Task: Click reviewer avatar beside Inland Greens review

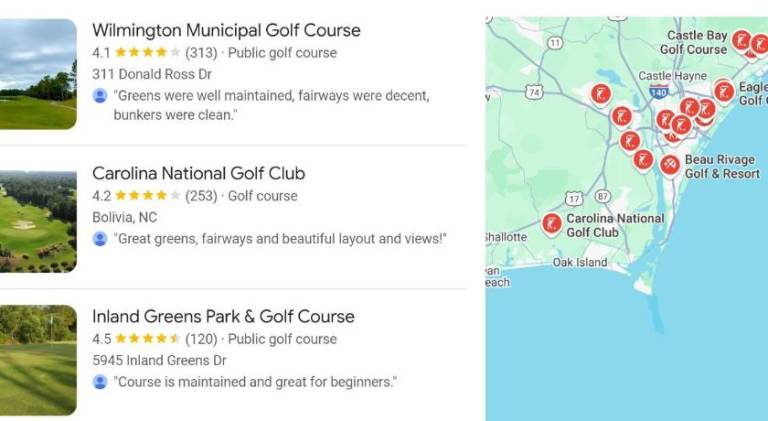Action: click(x=100, y=382)
